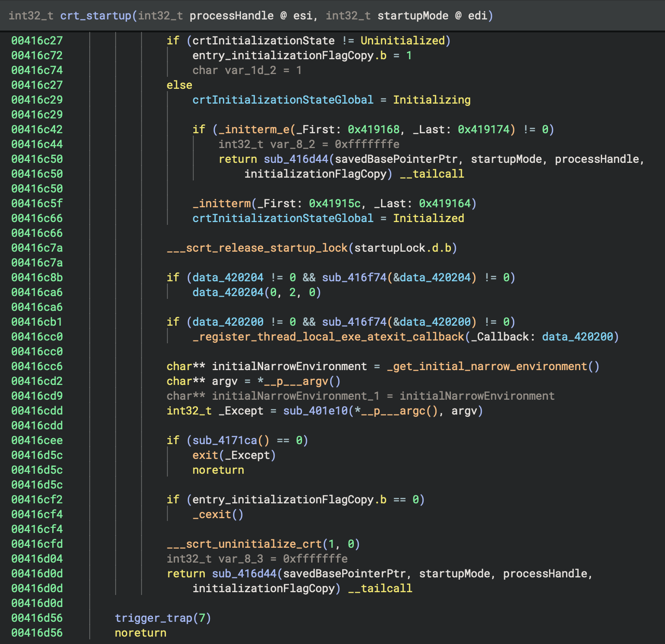
Task: Open the _cexit function call
Action: 211,514
